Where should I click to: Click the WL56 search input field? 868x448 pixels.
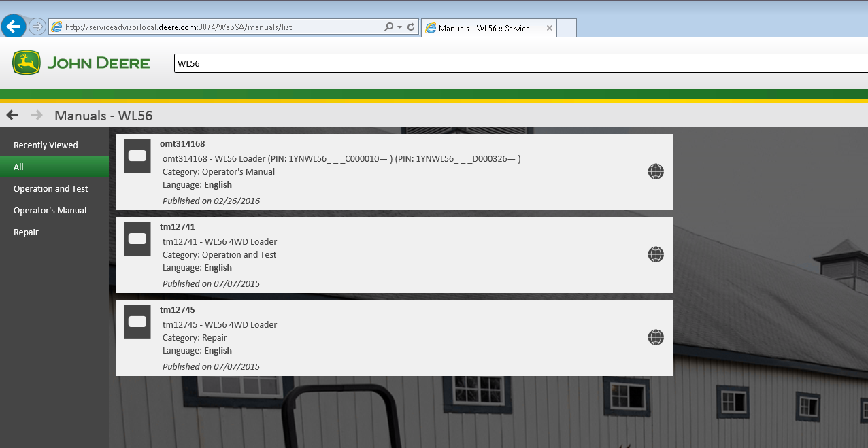(x=521, y=63)
